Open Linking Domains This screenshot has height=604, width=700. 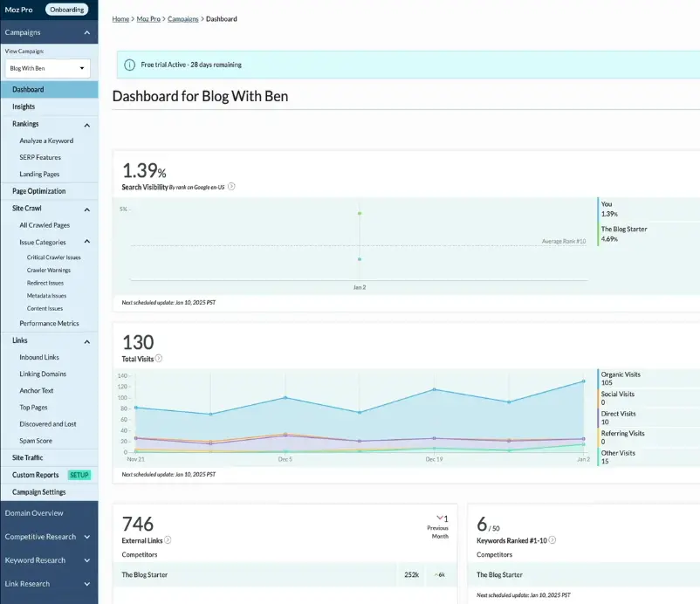click(x=43, y=374)
